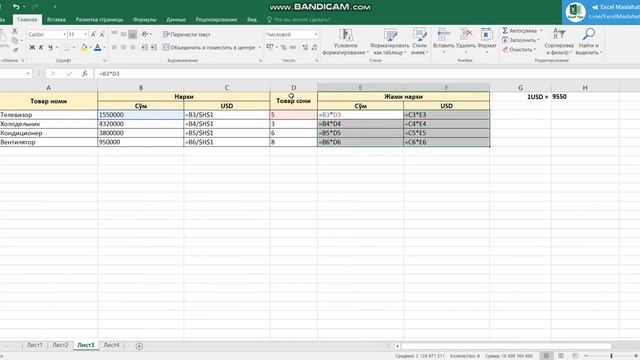
Task: Center cell text horizontally
Action: [x=123, y=48]
